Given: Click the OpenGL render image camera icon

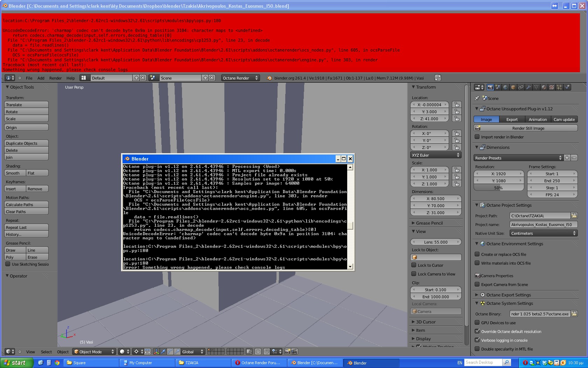Looking at the screenshot, I should (287, 352).
